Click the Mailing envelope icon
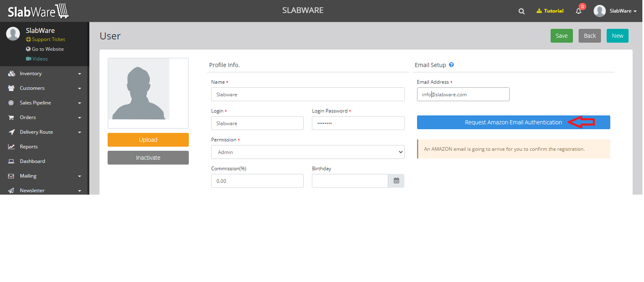The width and height of the screenshot is (644, 282). tap(11, 176)
